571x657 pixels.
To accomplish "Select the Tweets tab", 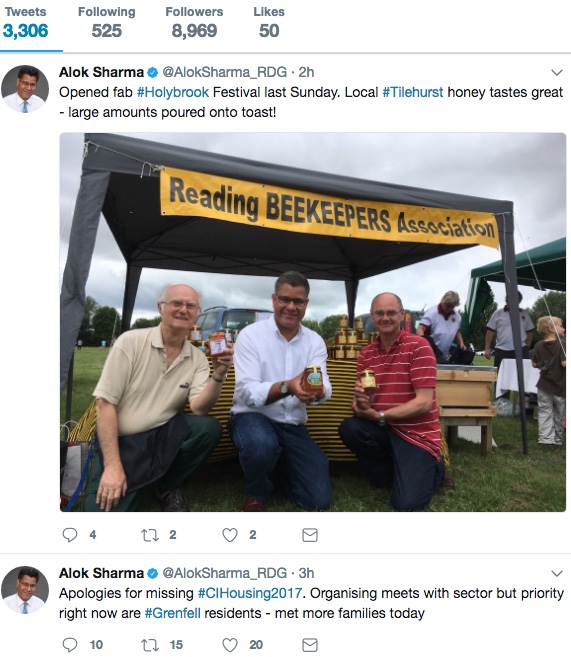I will tap(26, 23).
